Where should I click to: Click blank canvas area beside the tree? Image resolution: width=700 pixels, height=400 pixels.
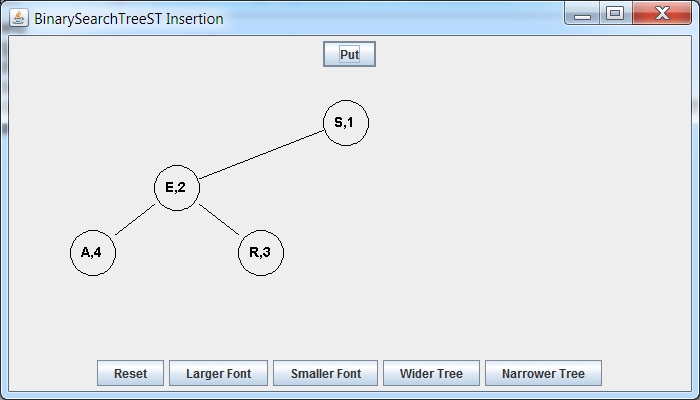tap(513, 201)
